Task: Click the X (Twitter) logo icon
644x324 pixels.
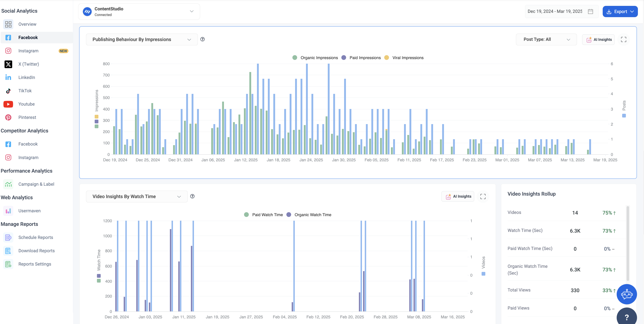Action: [8, 64]
